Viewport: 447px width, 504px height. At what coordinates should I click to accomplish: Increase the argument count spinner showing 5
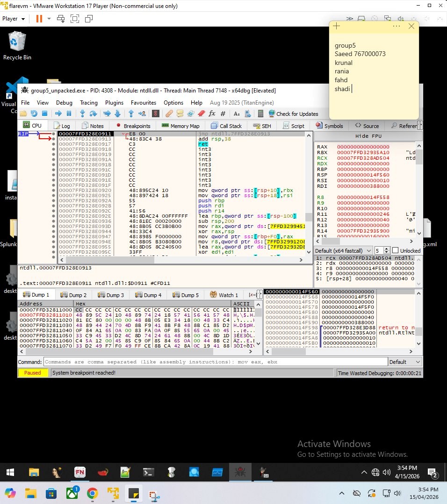coord(387,248)
